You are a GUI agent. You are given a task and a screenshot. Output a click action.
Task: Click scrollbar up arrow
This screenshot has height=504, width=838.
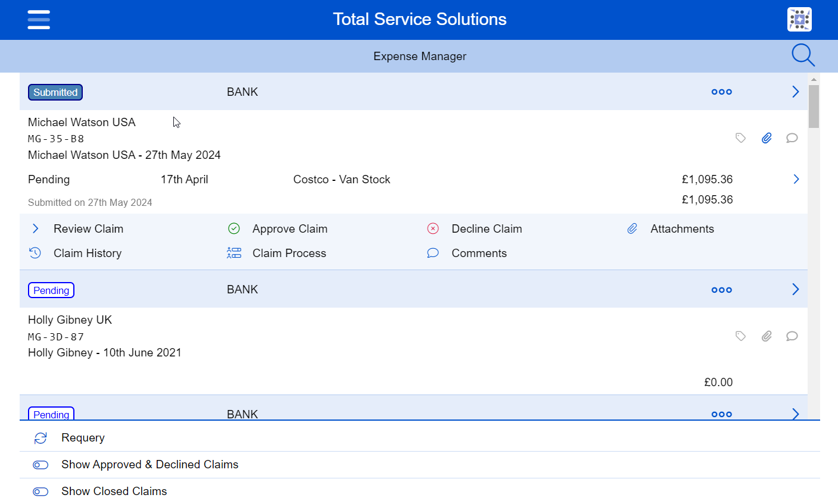(x=814, y=79)
